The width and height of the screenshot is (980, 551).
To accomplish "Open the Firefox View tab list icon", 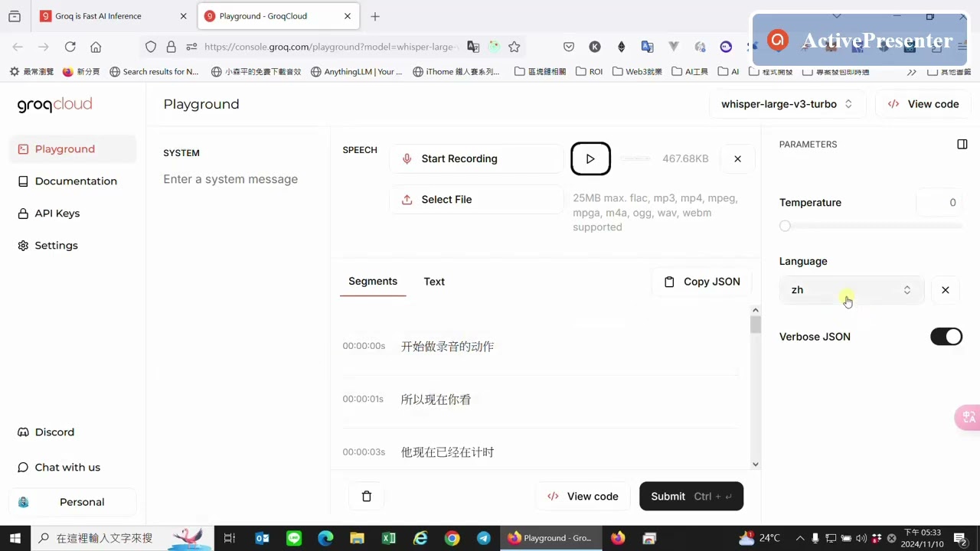I will click(15, 16).
